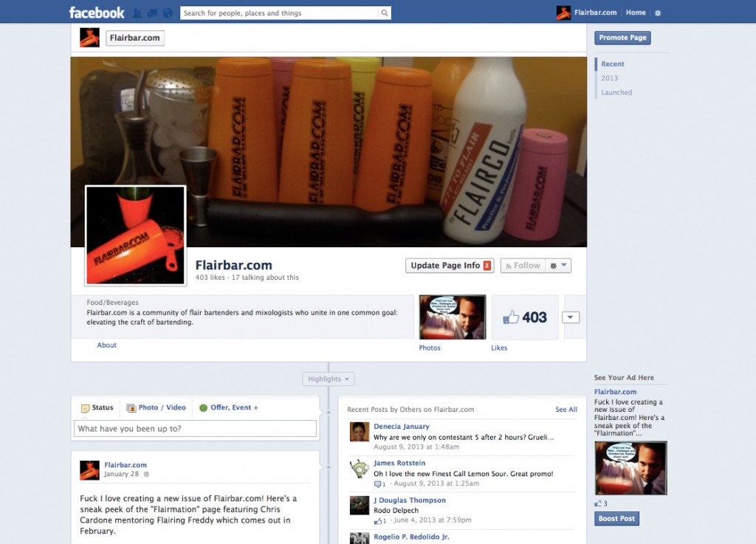The image size is (756, 544).
Task: Jump to Recent in the timeline
Action: pyautogui.click(x=612, y=64)
